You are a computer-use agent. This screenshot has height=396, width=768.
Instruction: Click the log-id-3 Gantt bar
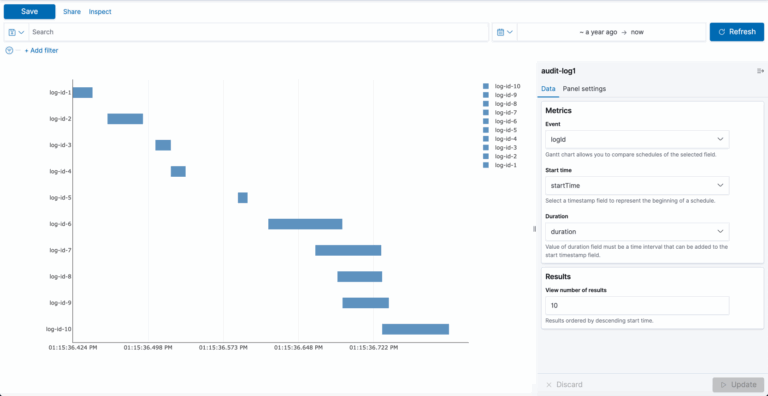[x=163, y=145]
